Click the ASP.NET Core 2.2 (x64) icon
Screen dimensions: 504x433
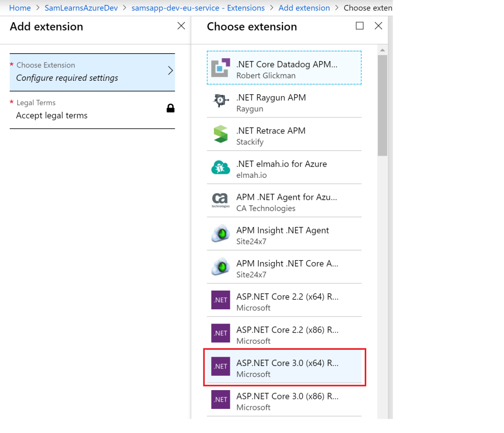tap(220, 300)
